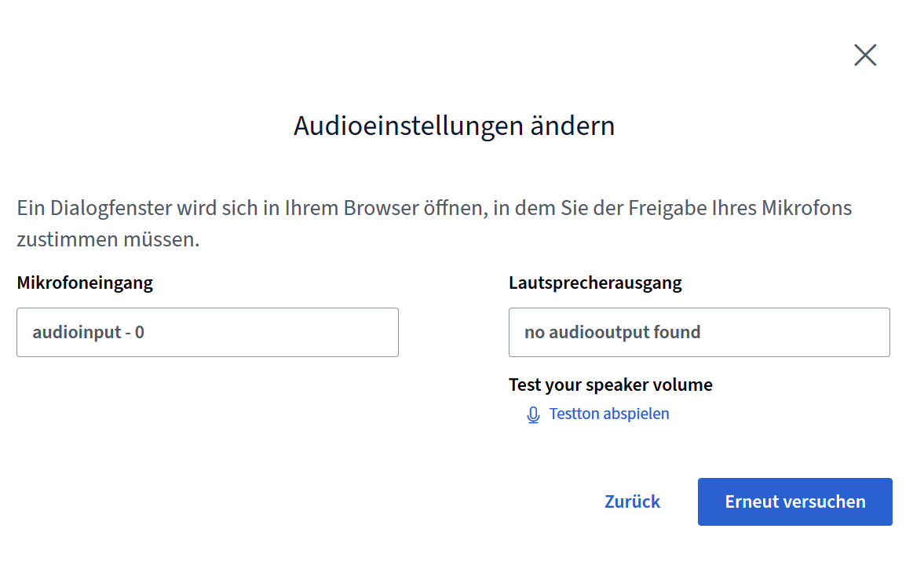Image resolution: width=924 pixels, height=587 pixels.
Task: Select the 'audioinput - 0' value text
Action: (89, 333)
